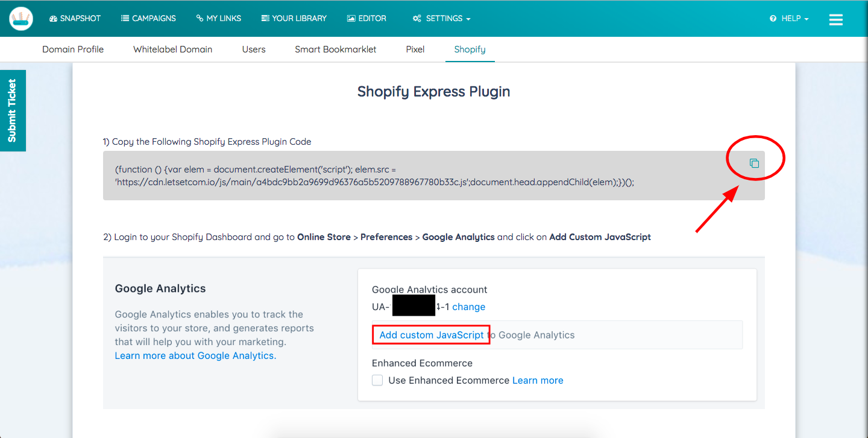Enable the Use Enhanced Ecommerce checkbox
This screenshot has height=438, width=868.
(377, 380)
